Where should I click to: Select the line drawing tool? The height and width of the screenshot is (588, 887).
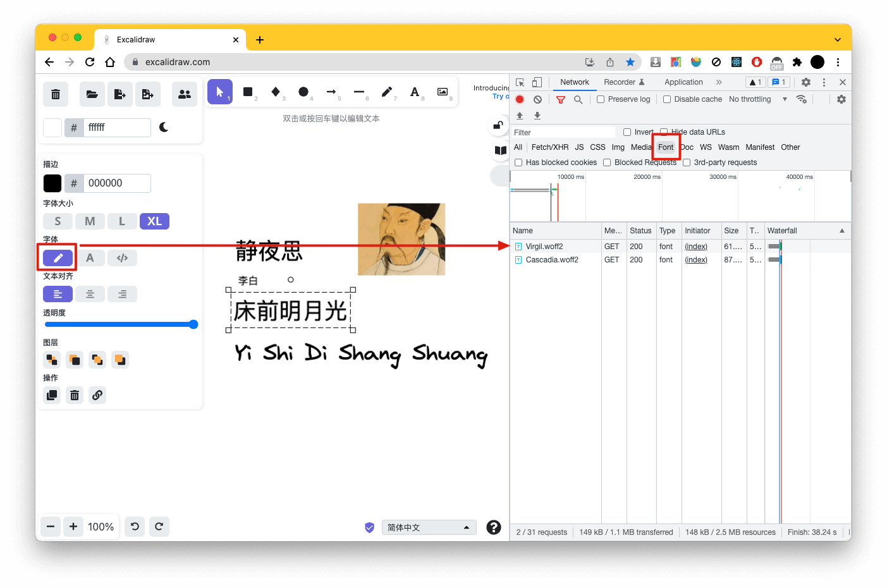coord(359,92)
